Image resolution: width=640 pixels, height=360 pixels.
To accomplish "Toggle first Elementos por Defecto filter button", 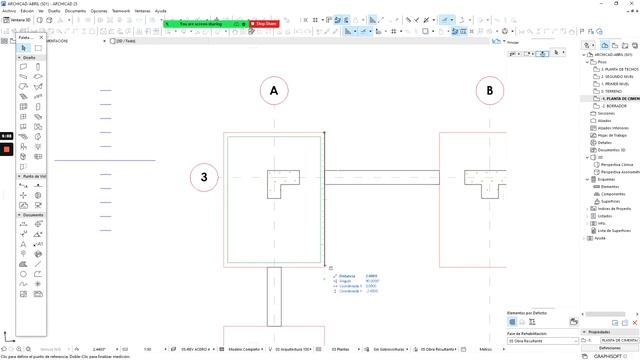I will (512, 322).
